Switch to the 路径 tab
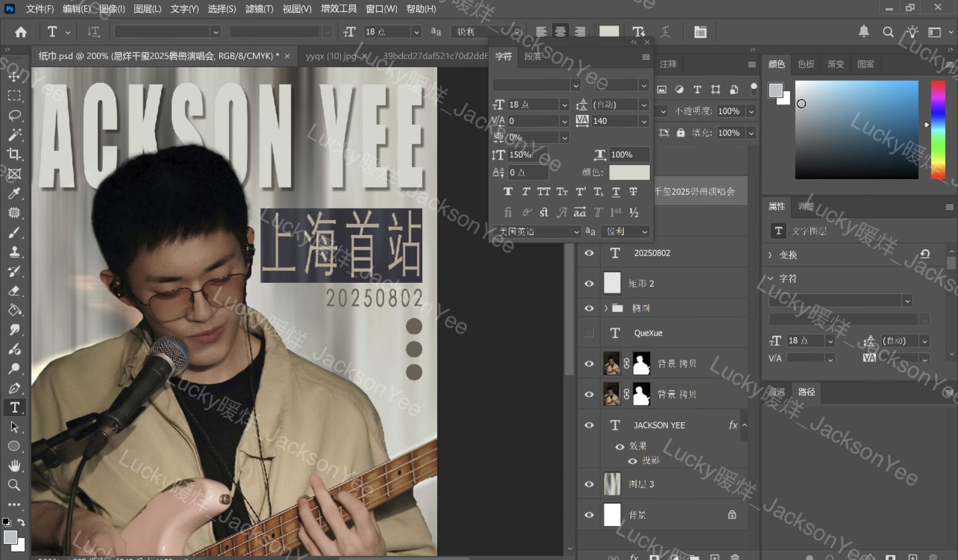 (807, 391)
